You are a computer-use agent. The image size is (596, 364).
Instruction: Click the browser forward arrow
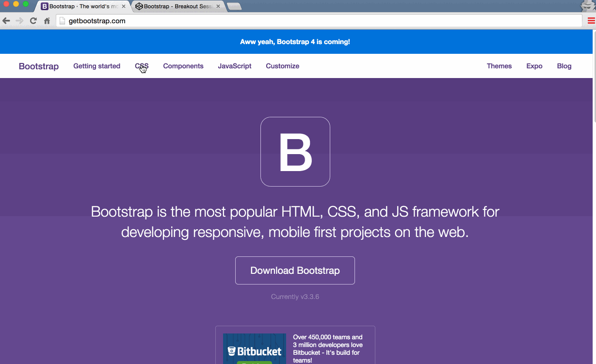(x=19, y=21)
